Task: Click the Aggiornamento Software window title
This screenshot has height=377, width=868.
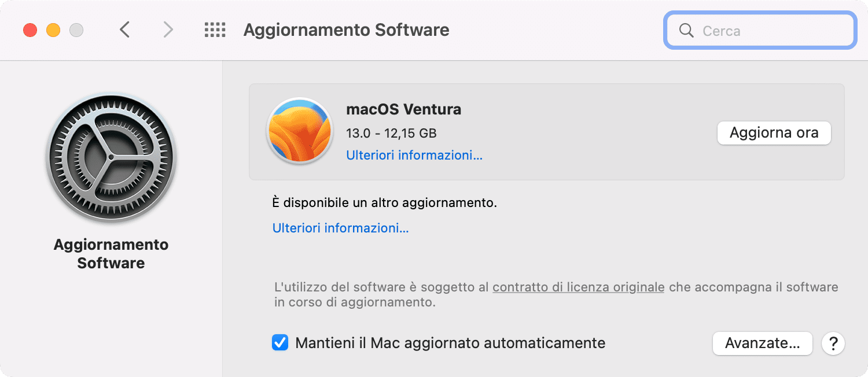Action: click(347, 30)
